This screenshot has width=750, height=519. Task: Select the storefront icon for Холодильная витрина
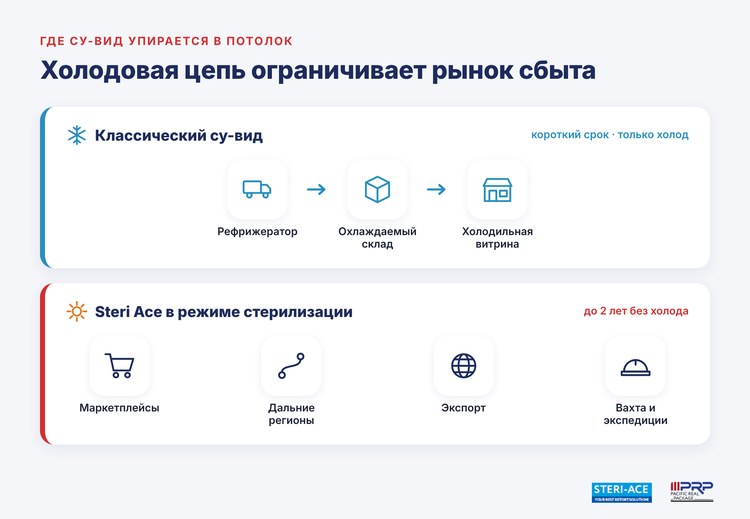(497, 190)
